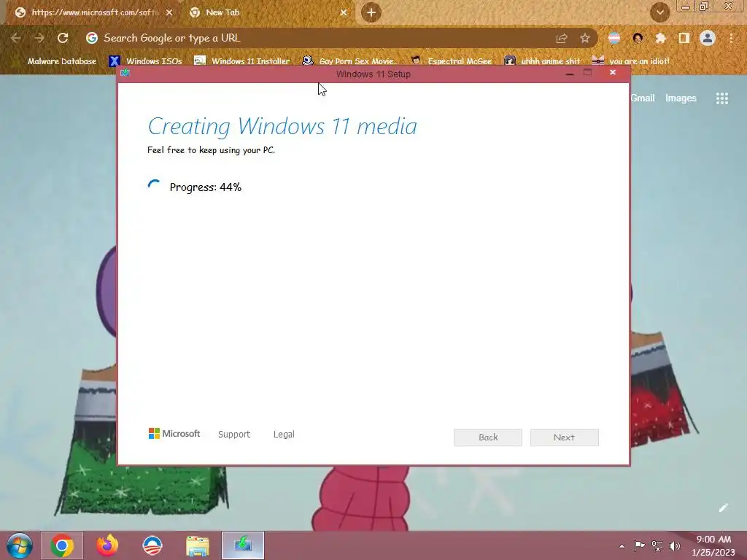Open a new Chrome tab with plus button
This screenshot has height=560, width=747.
tap(371, 12)
